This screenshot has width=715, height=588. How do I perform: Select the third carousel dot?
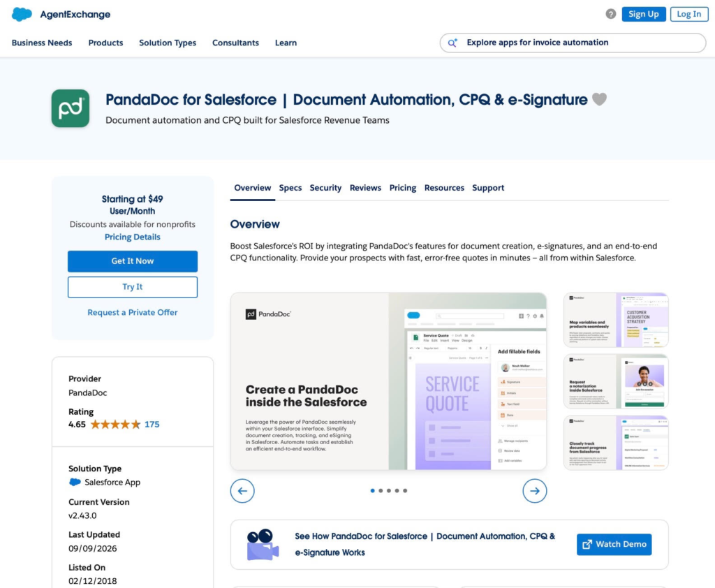click(x=389, y=491)
